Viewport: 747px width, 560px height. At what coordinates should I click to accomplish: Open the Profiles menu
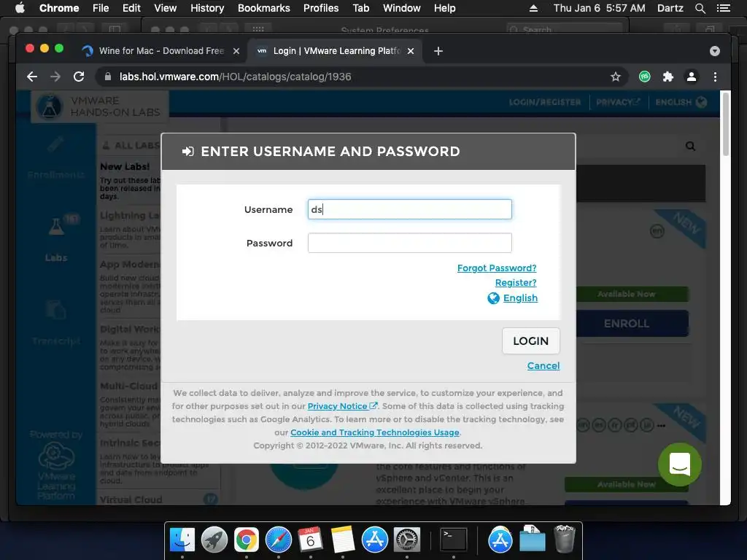(x=321, y=8)
